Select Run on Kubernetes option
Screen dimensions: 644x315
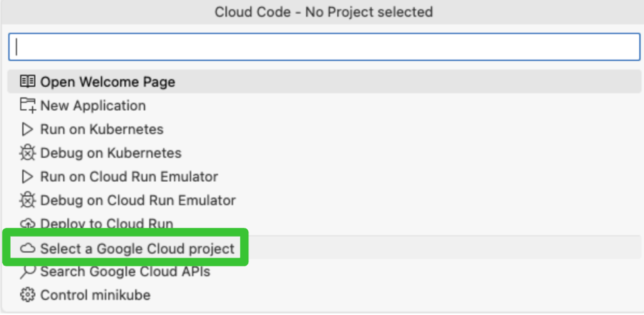(x=101, y=129)
